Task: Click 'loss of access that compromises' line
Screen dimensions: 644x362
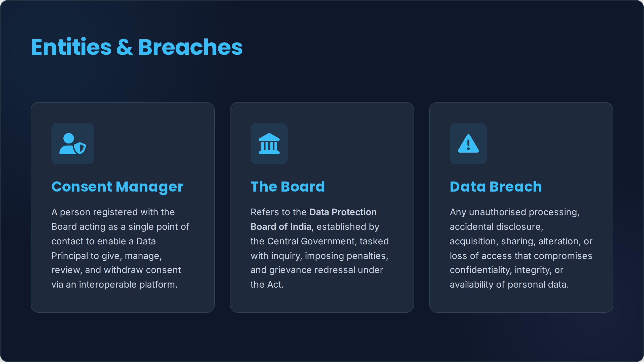Action: [521, 256]
